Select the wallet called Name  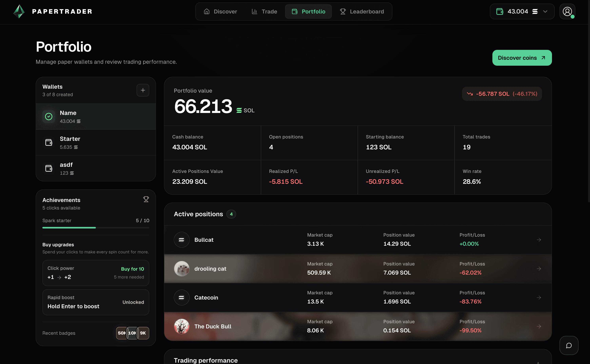coord(96,117)
